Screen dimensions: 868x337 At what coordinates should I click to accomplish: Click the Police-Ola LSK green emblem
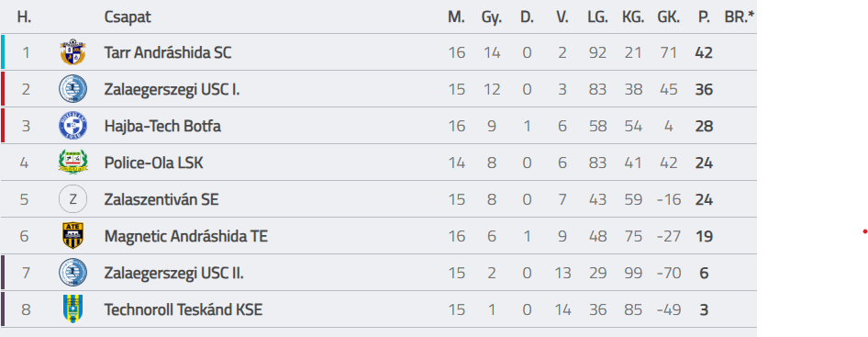73,163
